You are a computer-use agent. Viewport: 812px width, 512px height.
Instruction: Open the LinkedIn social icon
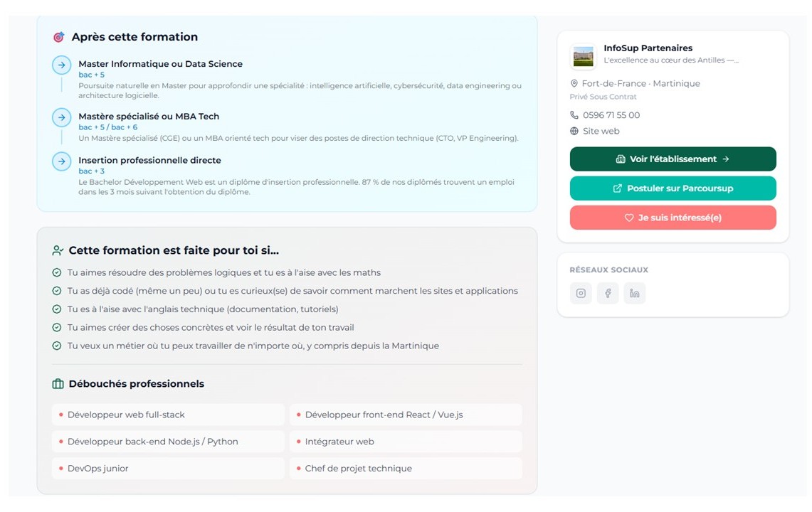[635, 293]
